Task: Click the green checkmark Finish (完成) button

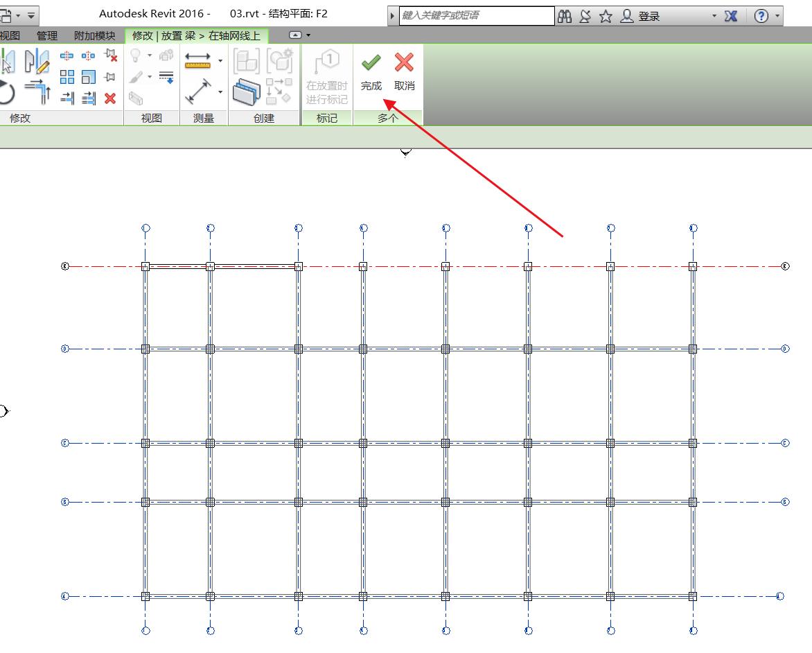Action: click(x=371, y=73)
